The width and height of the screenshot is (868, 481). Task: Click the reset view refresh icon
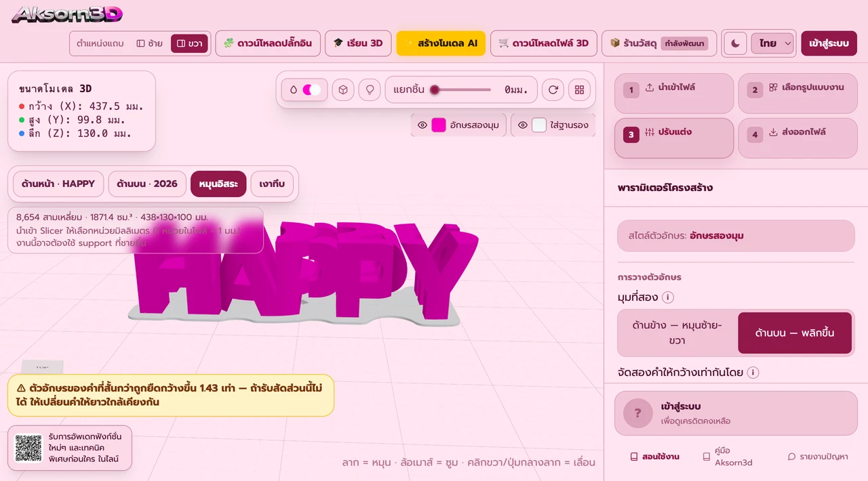(x=553, y=89)
